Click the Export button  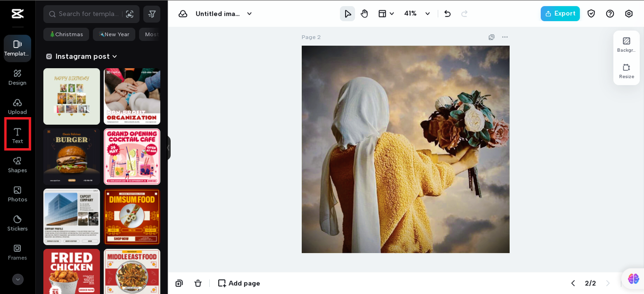point(560,14)
